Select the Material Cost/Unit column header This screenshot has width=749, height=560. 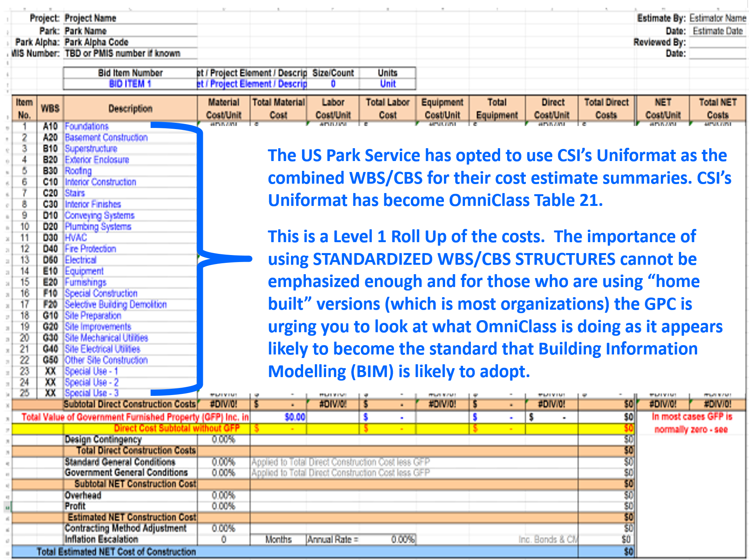(x=224, y=108)
